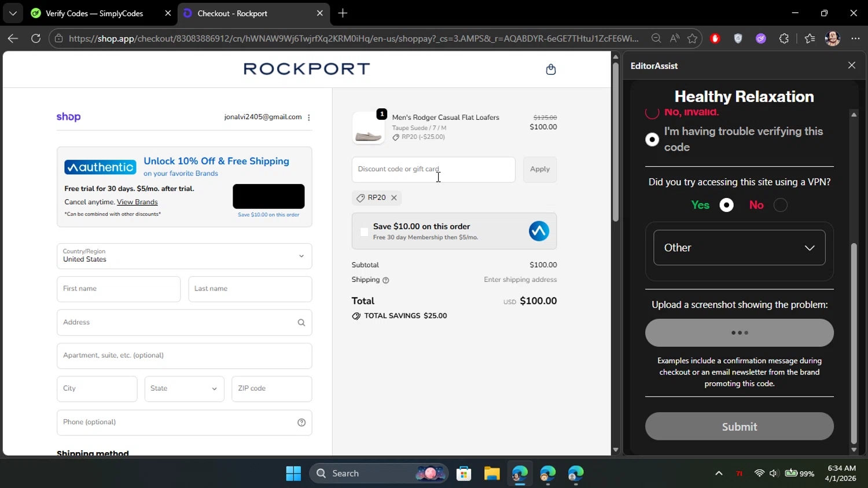Show hidden system tray icons

tap(719, 474)
